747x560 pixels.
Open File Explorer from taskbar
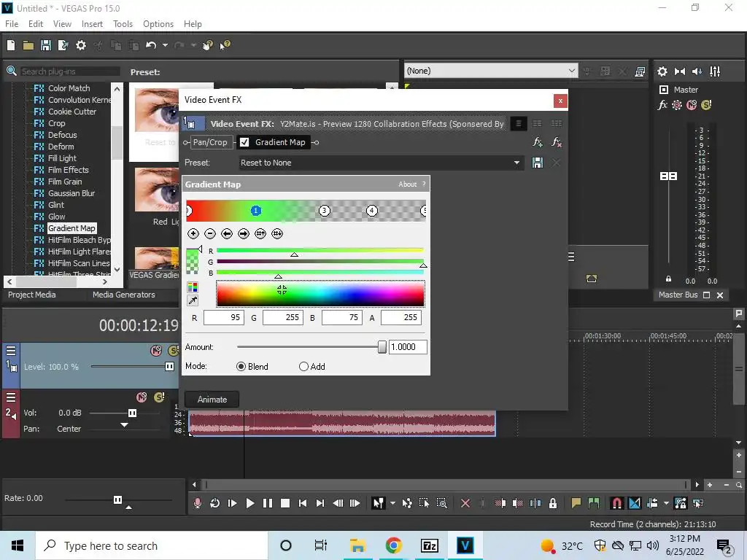[357, 545]
